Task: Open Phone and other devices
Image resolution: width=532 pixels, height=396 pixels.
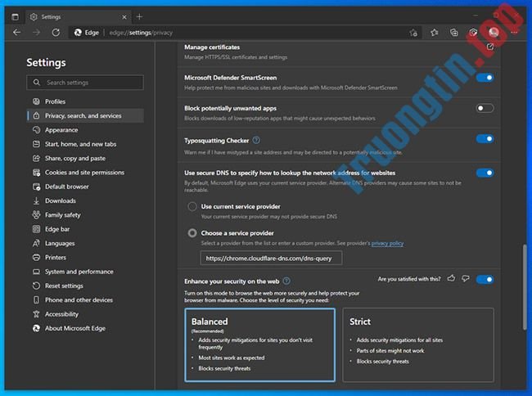Action: [85, 300]
